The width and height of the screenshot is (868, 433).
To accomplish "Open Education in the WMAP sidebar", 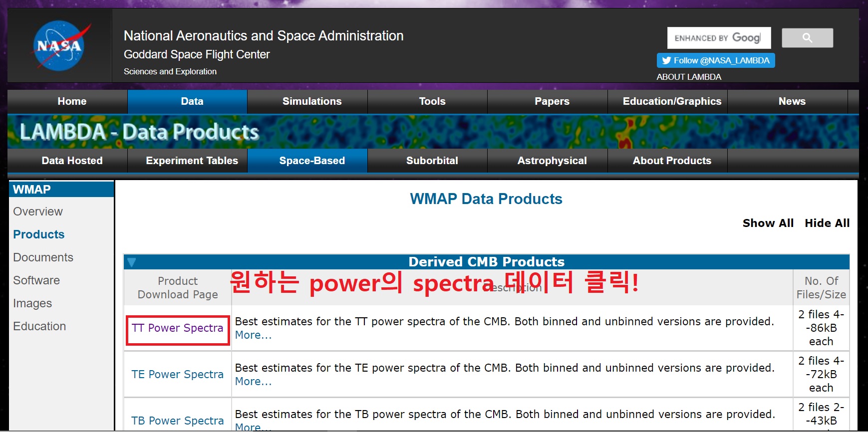I will (39, 326).
